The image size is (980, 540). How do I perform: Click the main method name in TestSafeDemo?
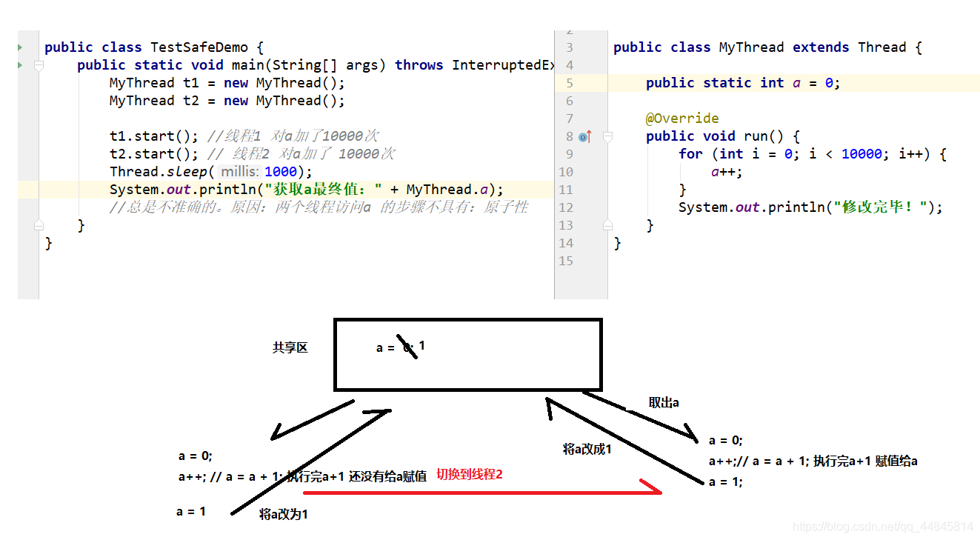point(248,65)
